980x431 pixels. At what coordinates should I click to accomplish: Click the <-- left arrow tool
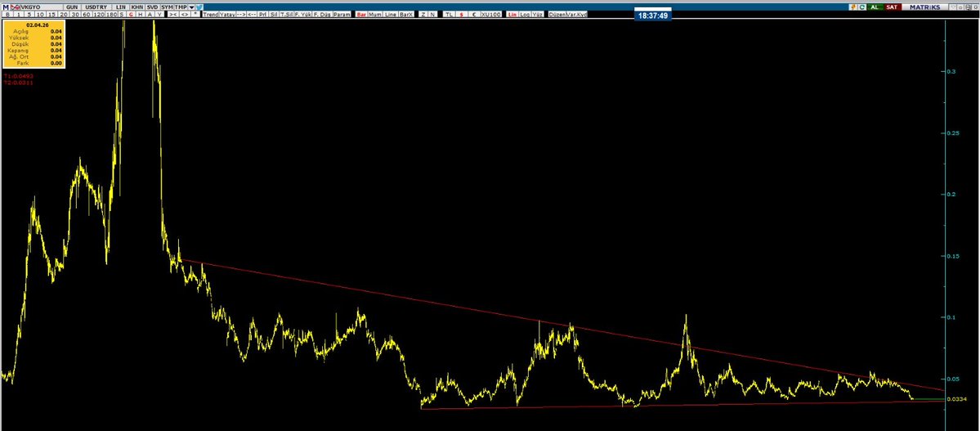(252, 14)
